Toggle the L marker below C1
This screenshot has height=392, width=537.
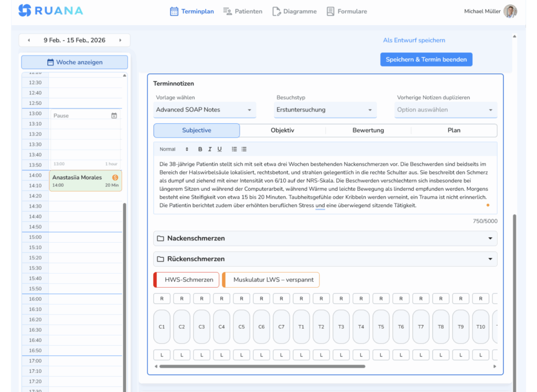[x=162, y=355]
